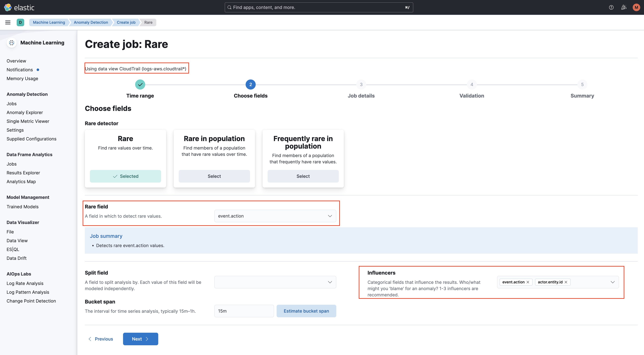Open the What's New announcements icon
Viewport: 644px width, 355px height.
click(x=624, y=7)
